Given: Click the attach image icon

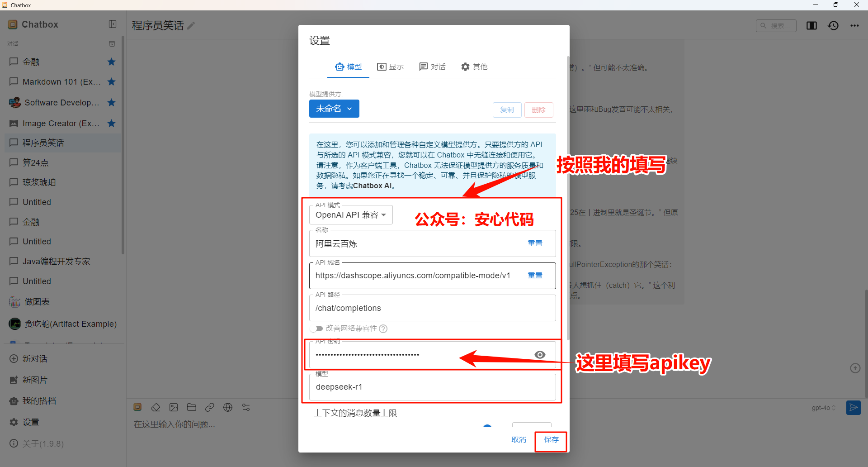Looking at the screenshot, I should pyautogui.click(x=174, y=407).
